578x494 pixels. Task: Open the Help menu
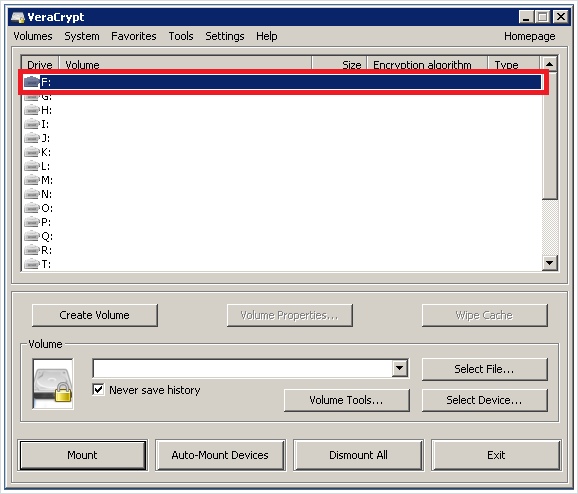(267, 36)
